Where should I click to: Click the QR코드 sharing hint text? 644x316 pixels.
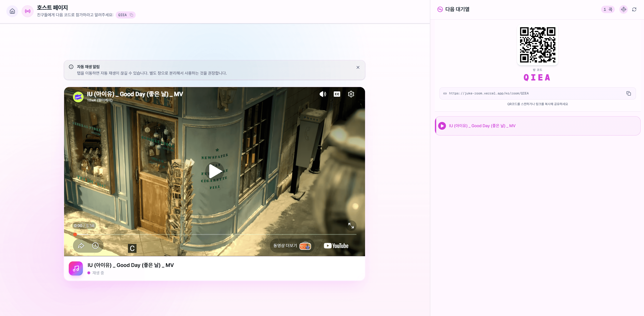(538, 104)
